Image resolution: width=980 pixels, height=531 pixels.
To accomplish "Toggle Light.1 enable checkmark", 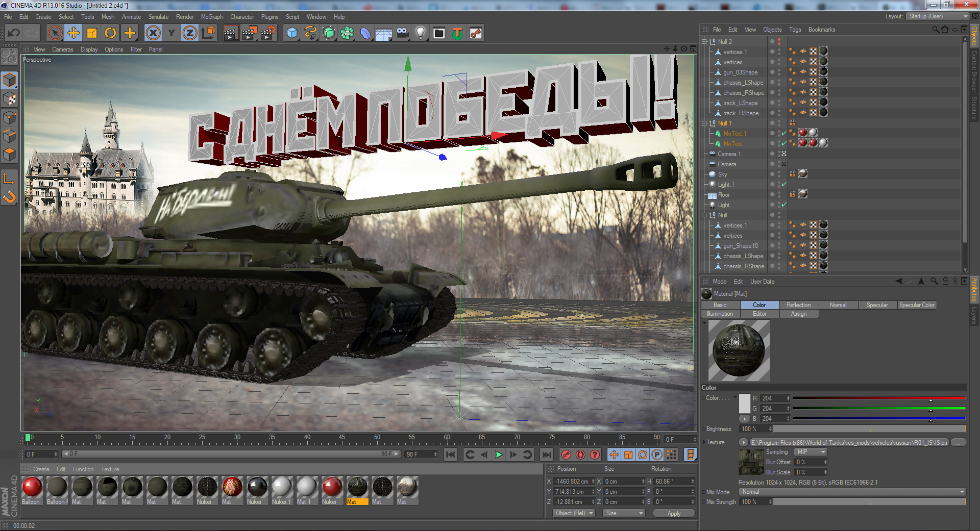I will click(x=784, y=185).
